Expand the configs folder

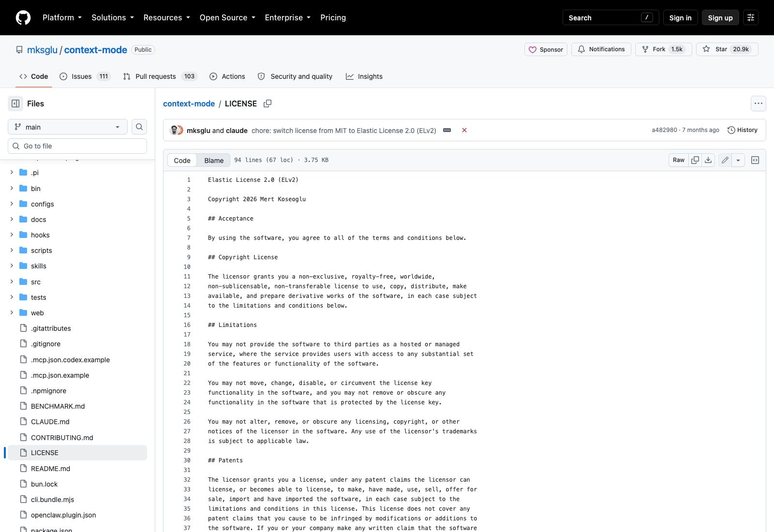(12, 204)
